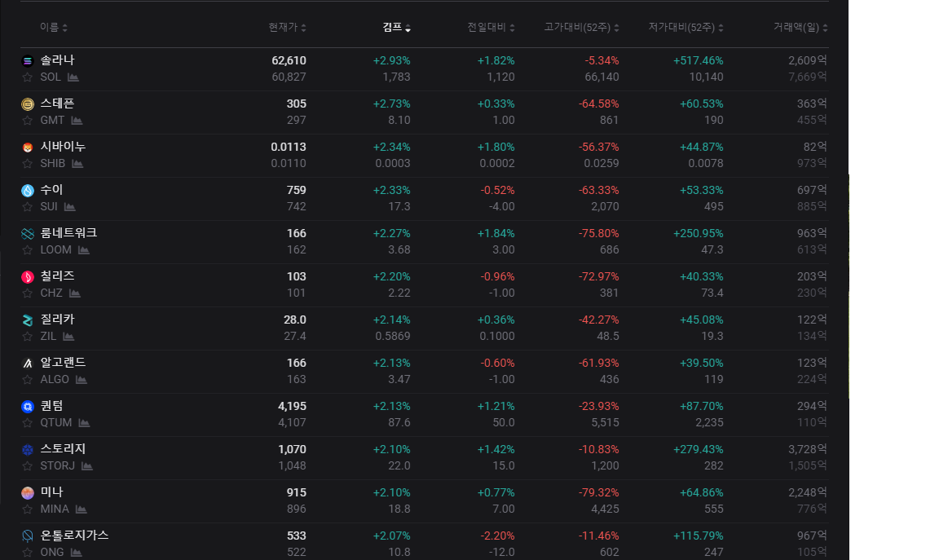Sort by 전일대비 column header
Image resolution: width=939 pixels, height=560 pixels.
(x=491, y=28)
